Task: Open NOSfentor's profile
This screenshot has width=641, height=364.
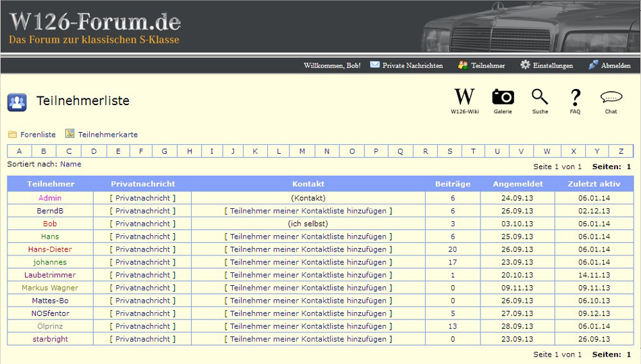Action: [50, 313]
